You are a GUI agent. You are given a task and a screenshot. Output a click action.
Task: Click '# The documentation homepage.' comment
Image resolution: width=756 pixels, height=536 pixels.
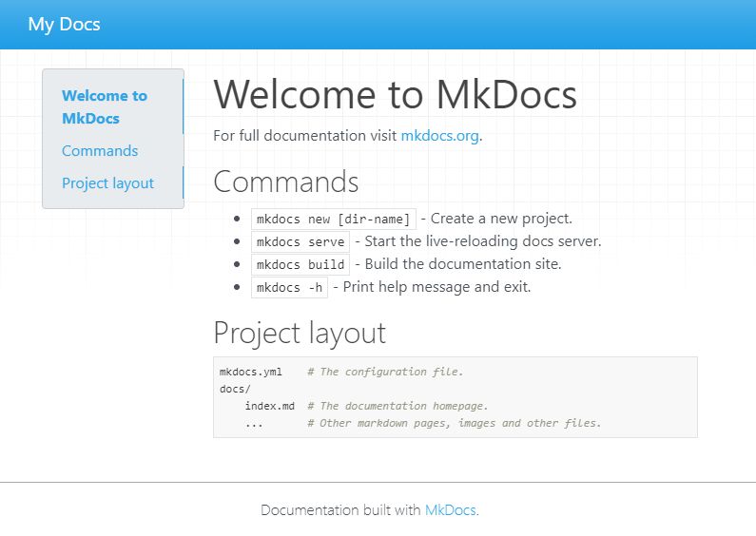coord(397,406)
